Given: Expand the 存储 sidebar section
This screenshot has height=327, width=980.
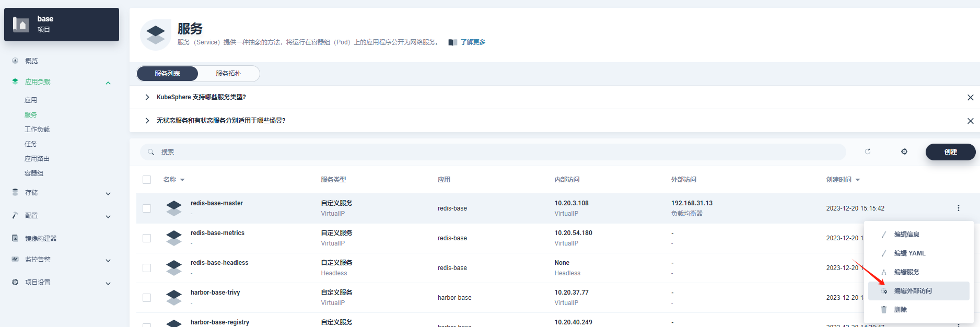Looking at the screenshot, I should coord(108,193).
